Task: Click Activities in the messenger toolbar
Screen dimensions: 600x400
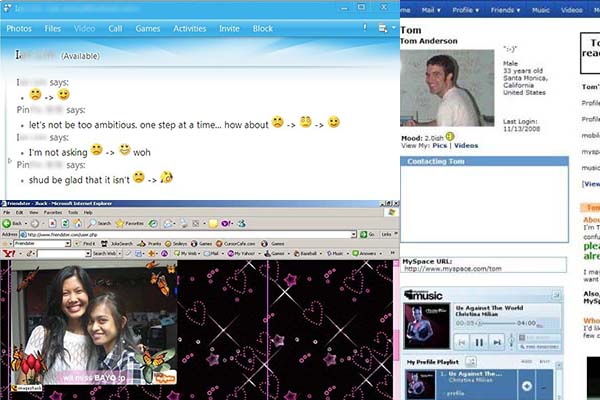Action: 190,29
